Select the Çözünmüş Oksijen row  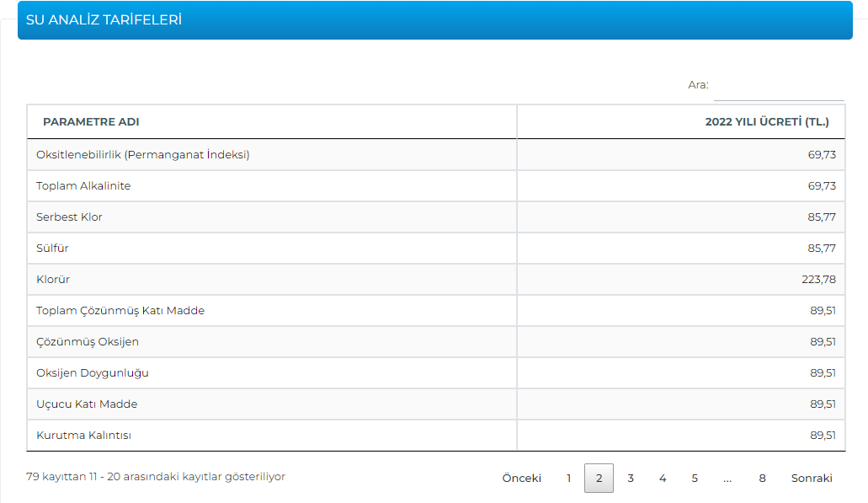[88, 342]
